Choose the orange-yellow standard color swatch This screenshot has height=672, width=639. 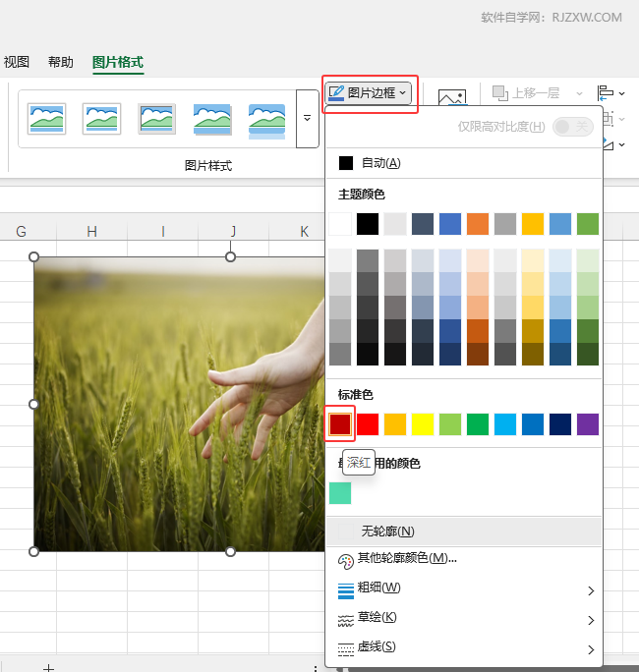395,424
